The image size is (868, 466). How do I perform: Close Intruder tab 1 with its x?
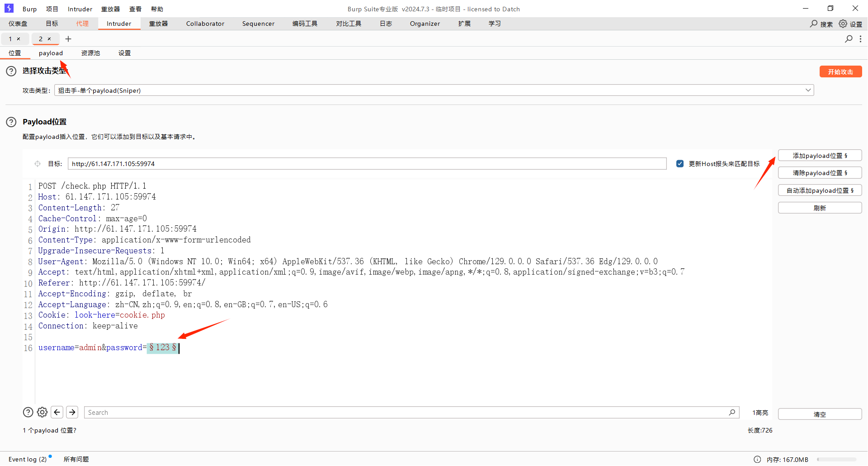click(x=19, y=39)
